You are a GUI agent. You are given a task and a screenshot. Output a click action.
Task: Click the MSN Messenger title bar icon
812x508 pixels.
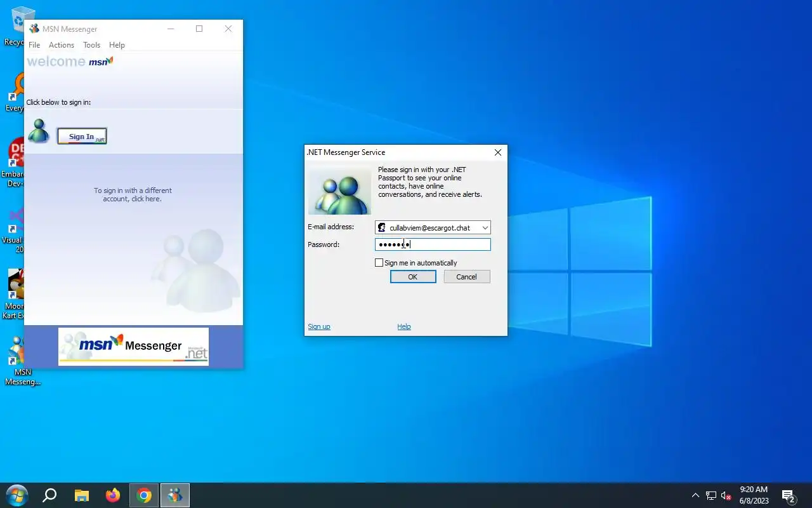(x=34, y=29)
